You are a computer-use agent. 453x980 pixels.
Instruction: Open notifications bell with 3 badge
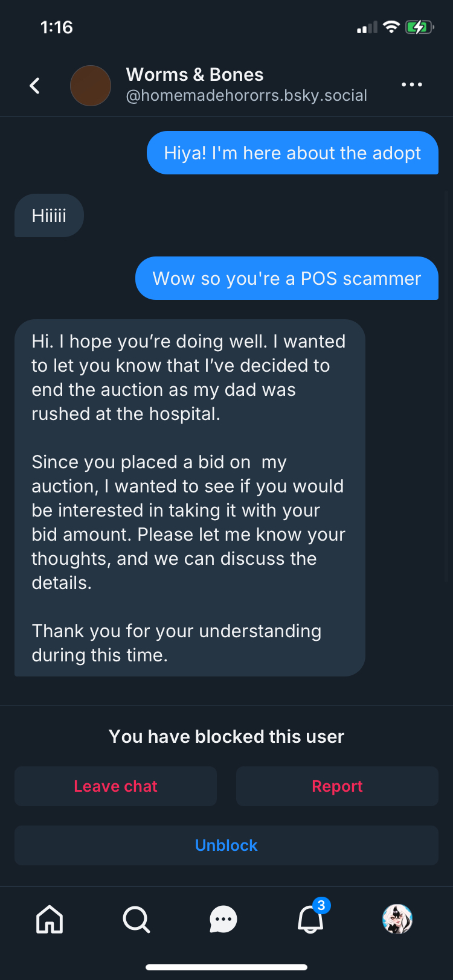(x=310, y=920)
